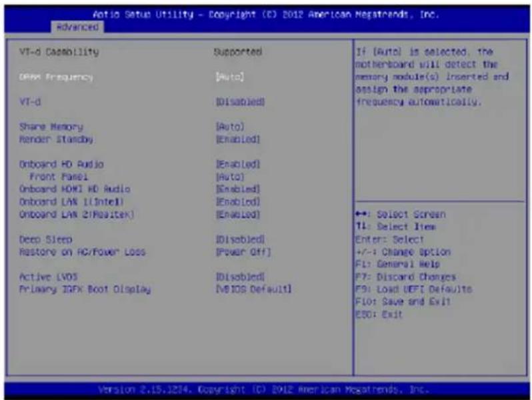Click the Select Item key hint

(x=395, y=227)
